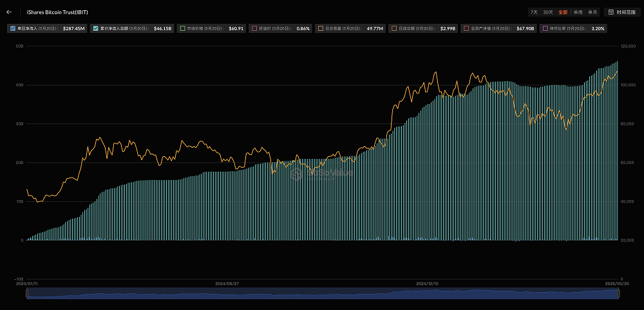Switch to 单周 weekly view
Image resolution: width=644 pixels, height=310 pixels.
pos(578,12)
